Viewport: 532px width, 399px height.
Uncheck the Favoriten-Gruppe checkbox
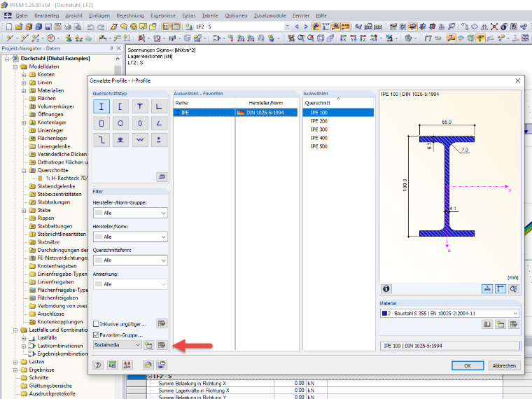click(x=96, y=335)
